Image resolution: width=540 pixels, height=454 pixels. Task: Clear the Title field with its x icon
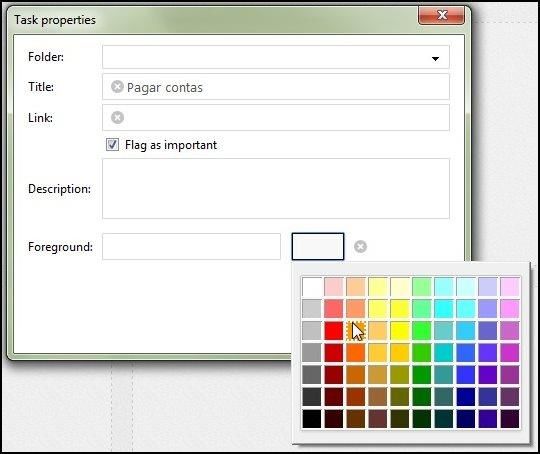point(117,86)
